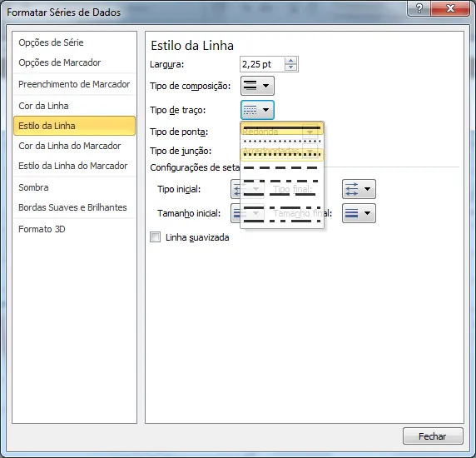476x458 pixels.
Task: Choose the long dash-dot-dot line style
Action: click(x=282, y=221)
